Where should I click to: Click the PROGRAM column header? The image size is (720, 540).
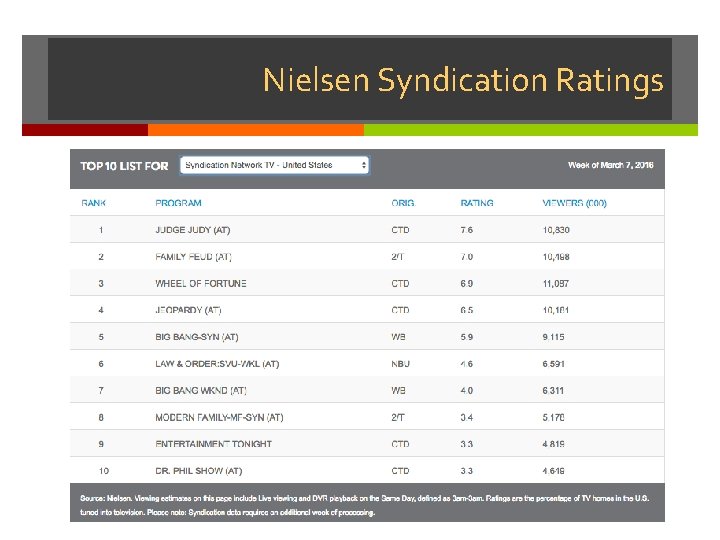(x=178, y=203)
